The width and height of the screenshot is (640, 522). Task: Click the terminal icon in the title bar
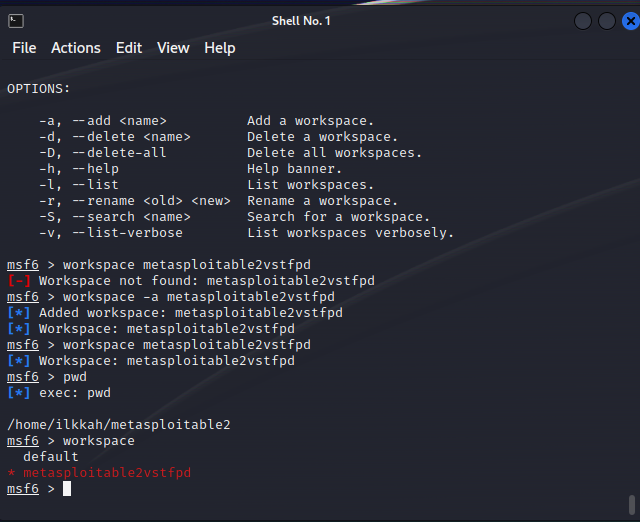15,21
